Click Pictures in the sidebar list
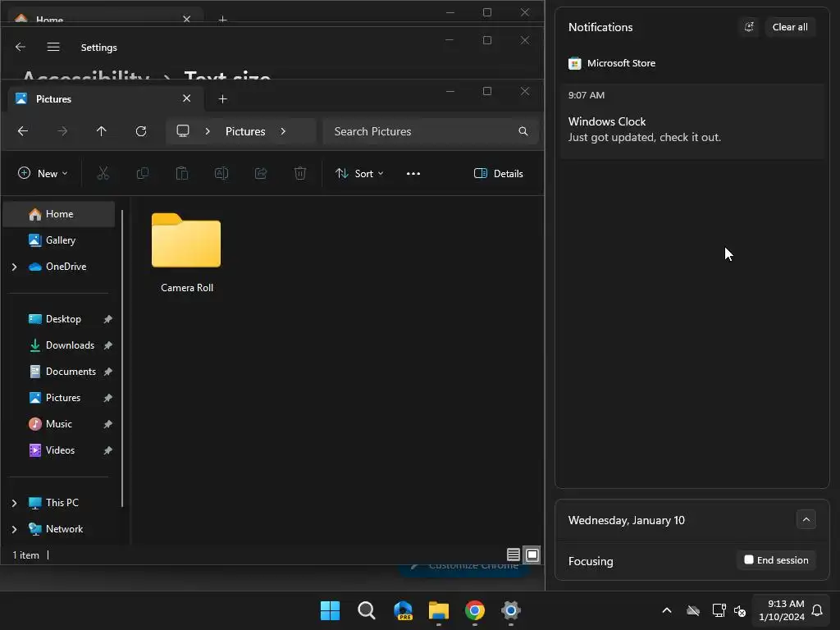This screenshot has width=840, height=630. [59, 398]
